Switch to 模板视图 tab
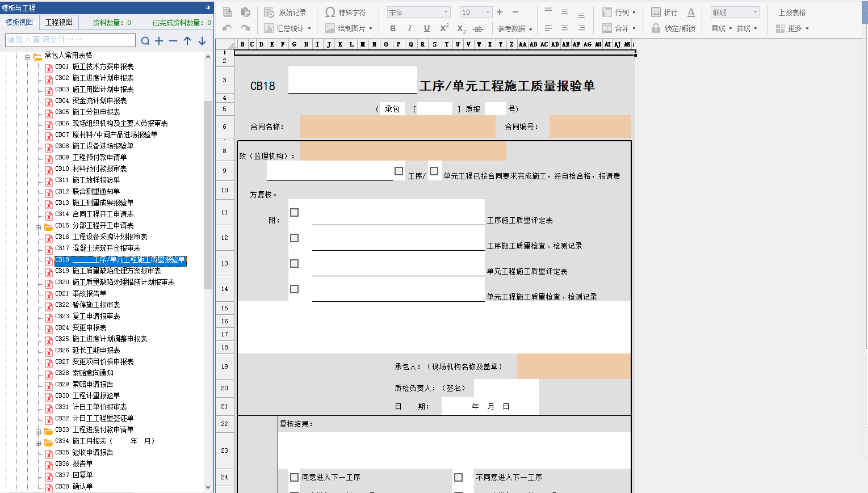Viewport: 868px width, 493px height. [19, 22]
